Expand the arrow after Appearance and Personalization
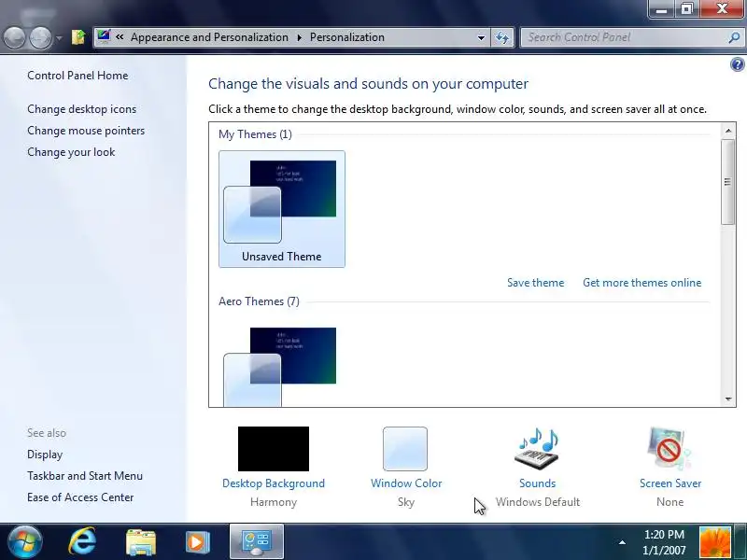Screen dimensions: 747x560 [x=299, y=37]
